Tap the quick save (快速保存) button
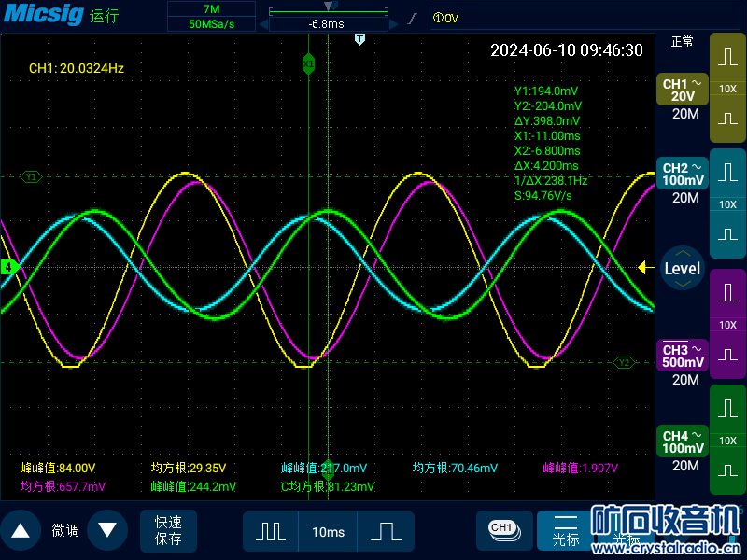This screenshot has height=560, width=747. coord(169,530)
